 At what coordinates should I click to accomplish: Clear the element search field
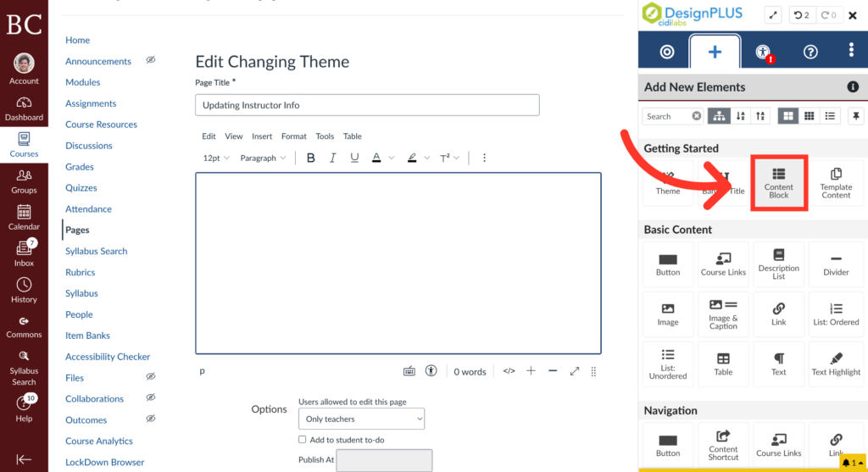[697, 115]
